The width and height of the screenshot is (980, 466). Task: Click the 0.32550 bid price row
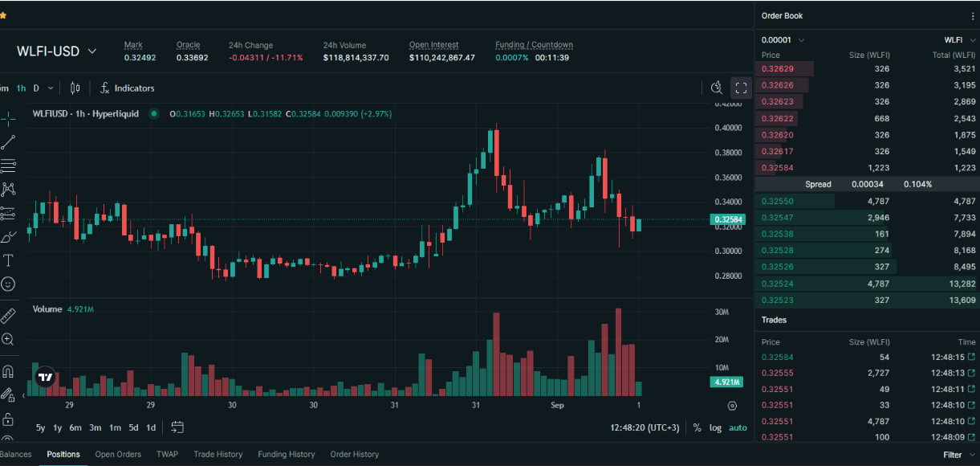click(867, 201)
